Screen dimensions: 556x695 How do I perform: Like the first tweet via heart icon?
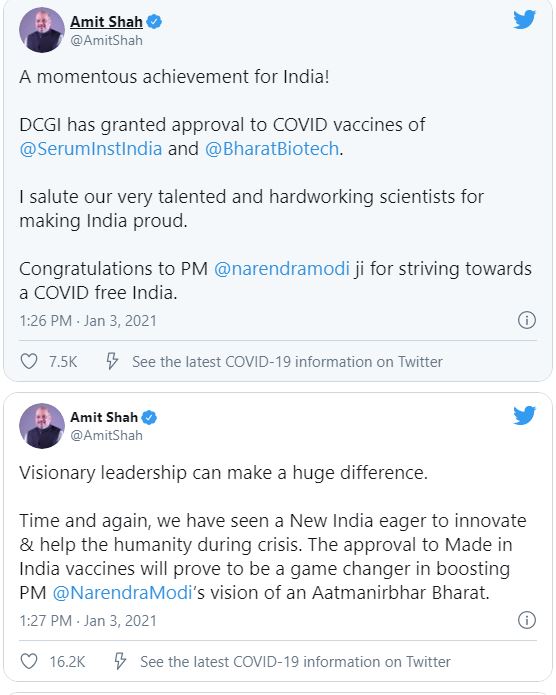coord(29,362)
